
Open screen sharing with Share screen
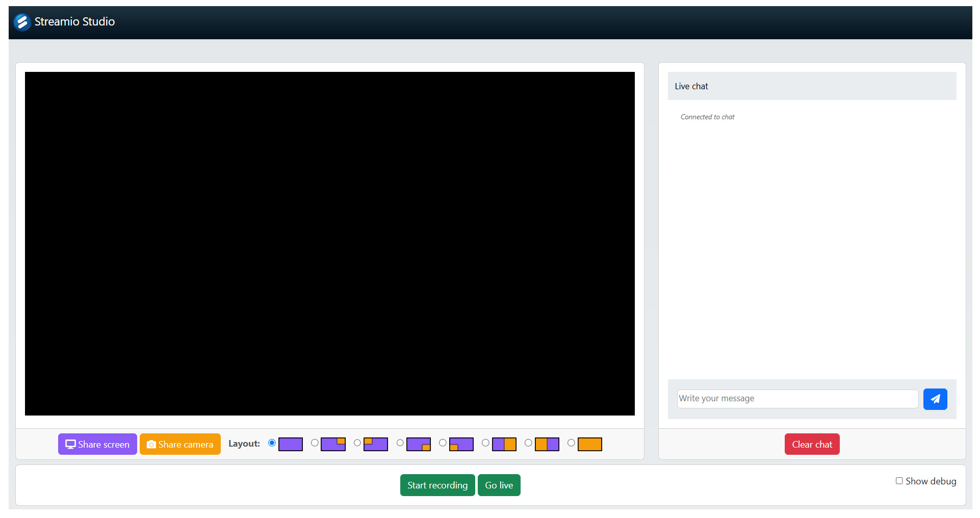click(97, 444)
